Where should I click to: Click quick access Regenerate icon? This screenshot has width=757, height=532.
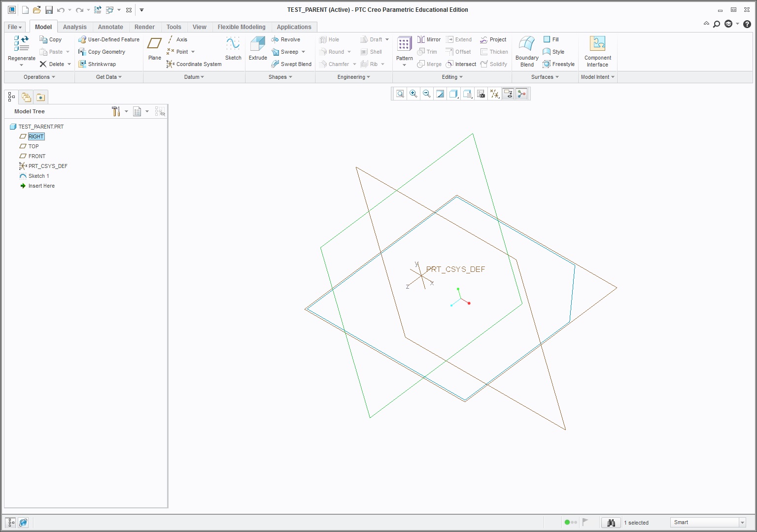[98, 10]
